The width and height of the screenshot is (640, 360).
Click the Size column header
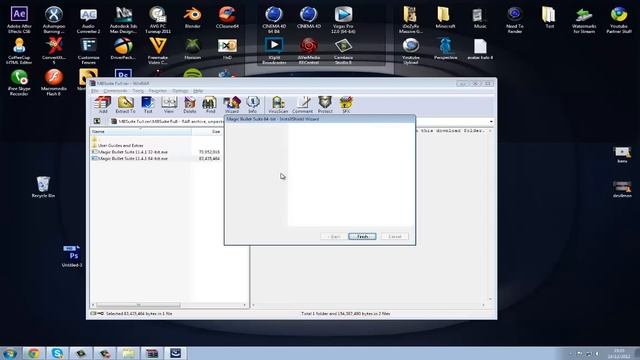point(207,131)
